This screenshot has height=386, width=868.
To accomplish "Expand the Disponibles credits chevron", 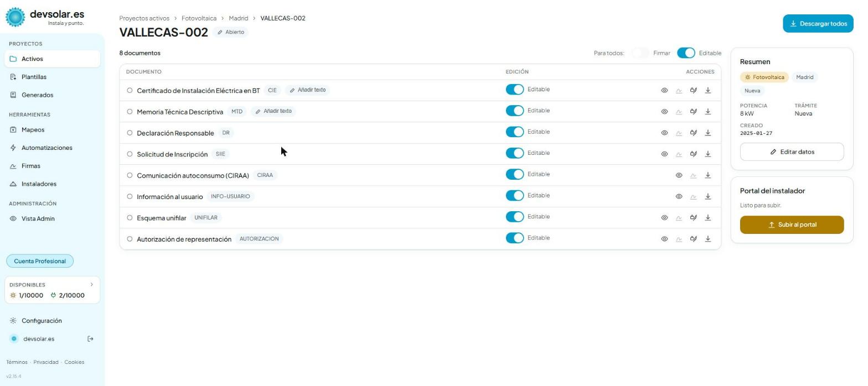I will click(92, 284).
